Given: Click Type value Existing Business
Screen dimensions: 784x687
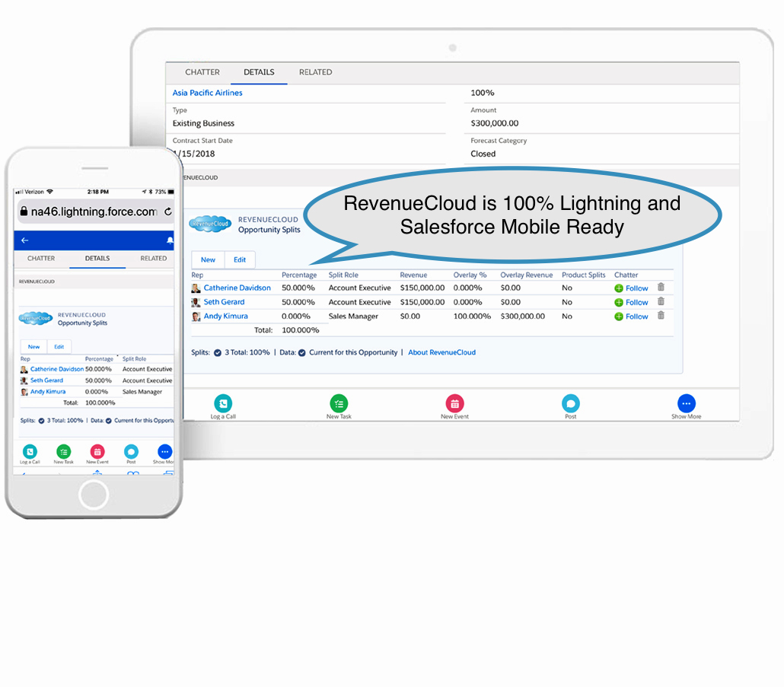Looking at the screenshot, I should [x=203, y=123].
